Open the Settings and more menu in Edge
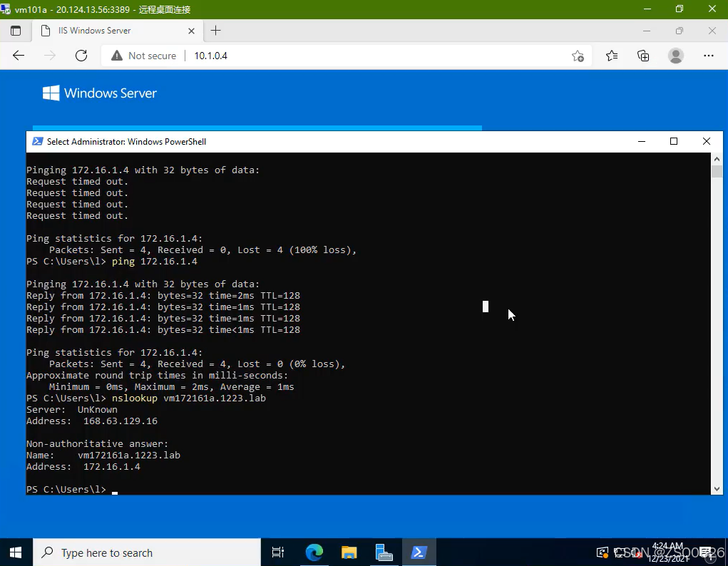The height and width of the screenshot is (566, 728). pyautogui.click(x=709, y=55)
